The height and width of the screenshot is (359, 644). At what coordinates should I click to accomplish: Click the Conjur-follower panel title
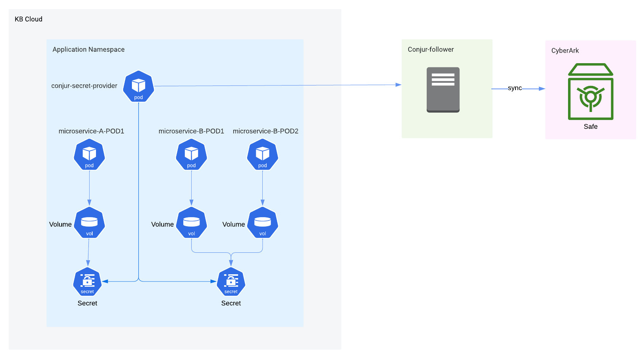click(430, 49)
